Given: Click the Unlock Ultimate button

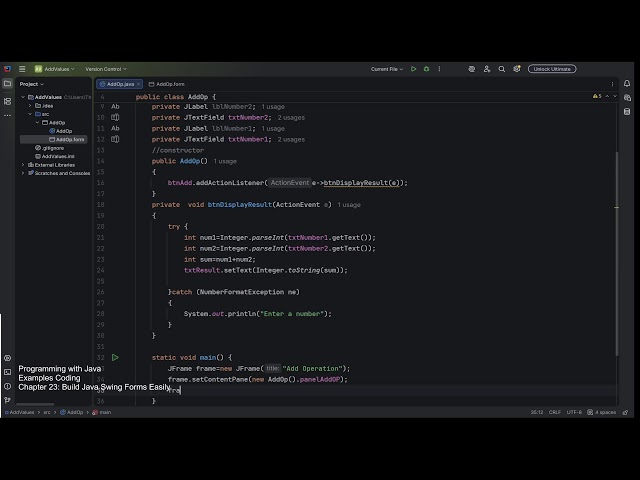Looking at the screenshot, I should coord(552,69).
